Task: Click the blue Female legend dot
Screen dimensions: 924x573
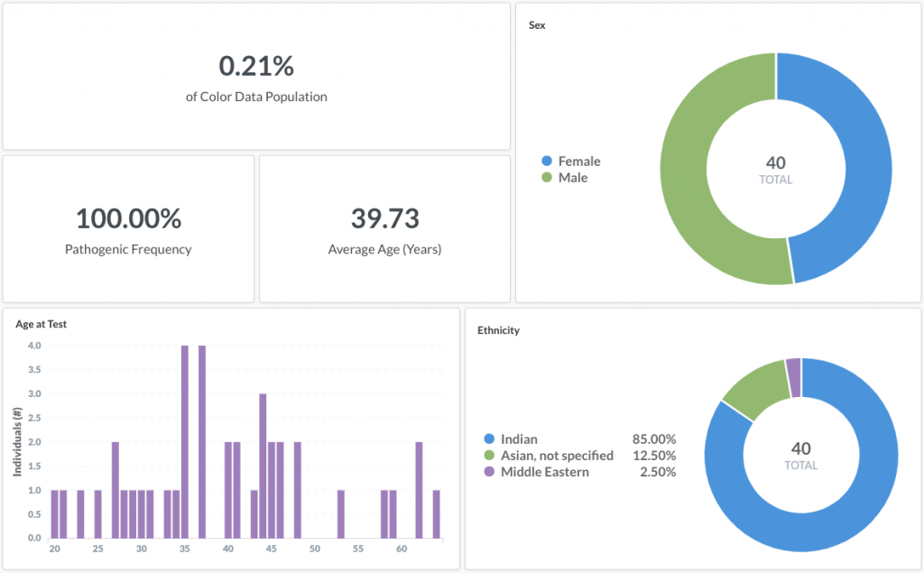Action: (x=546, y=162)
